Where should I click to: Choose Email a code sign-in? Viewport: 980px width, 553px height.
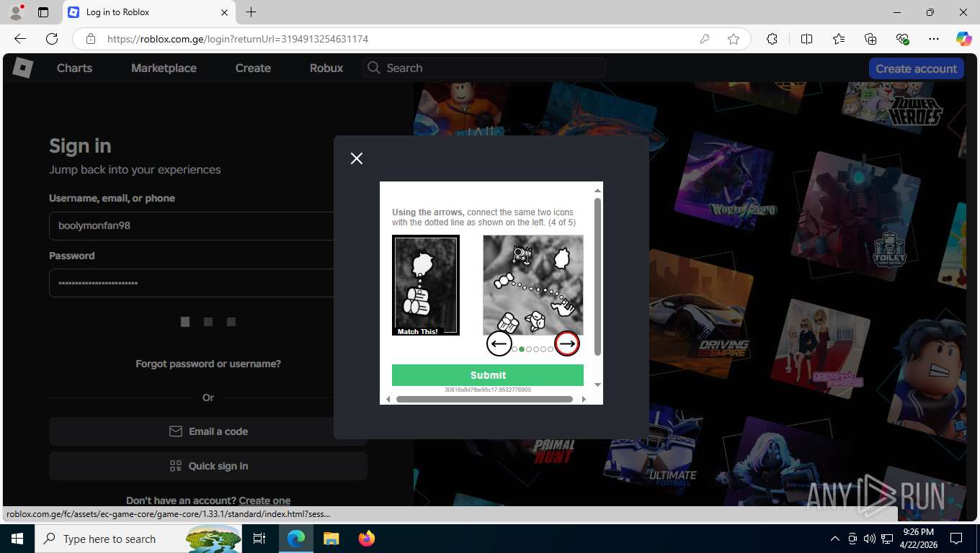[x=208, y=431]
